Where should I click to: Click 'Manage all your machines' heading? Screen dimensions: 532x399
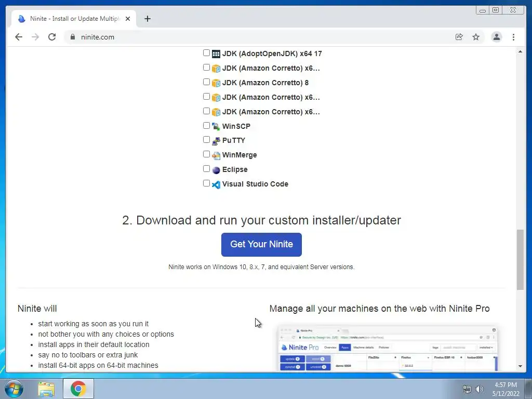tap(379, 309)
